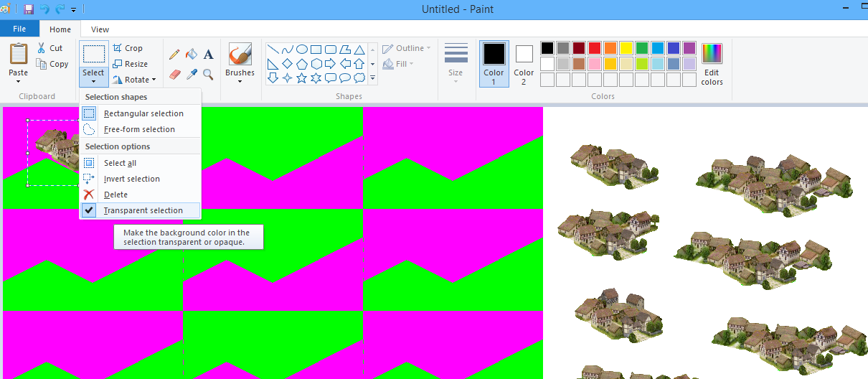
Task: Click the Paste clipboard icon
Action: pyautogui.click(x=19, y=55)
